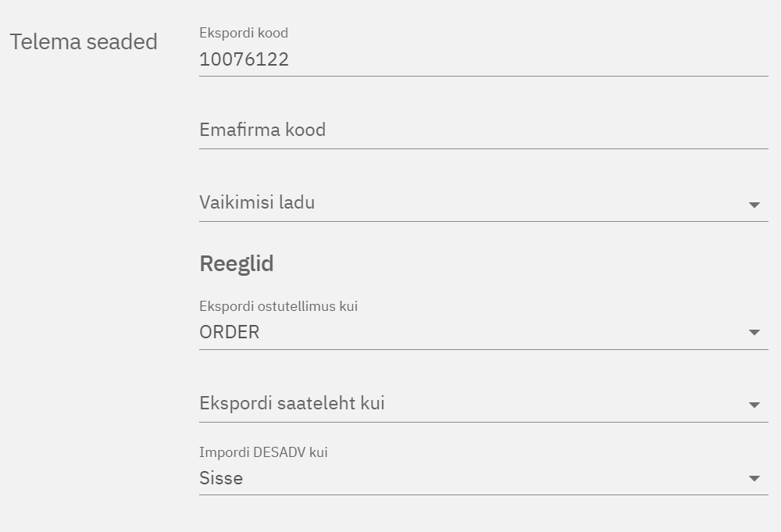Viewport: 781px width, 532px height.
Task: Click the Reeglid section heading
Action: [x=237, y=264]
